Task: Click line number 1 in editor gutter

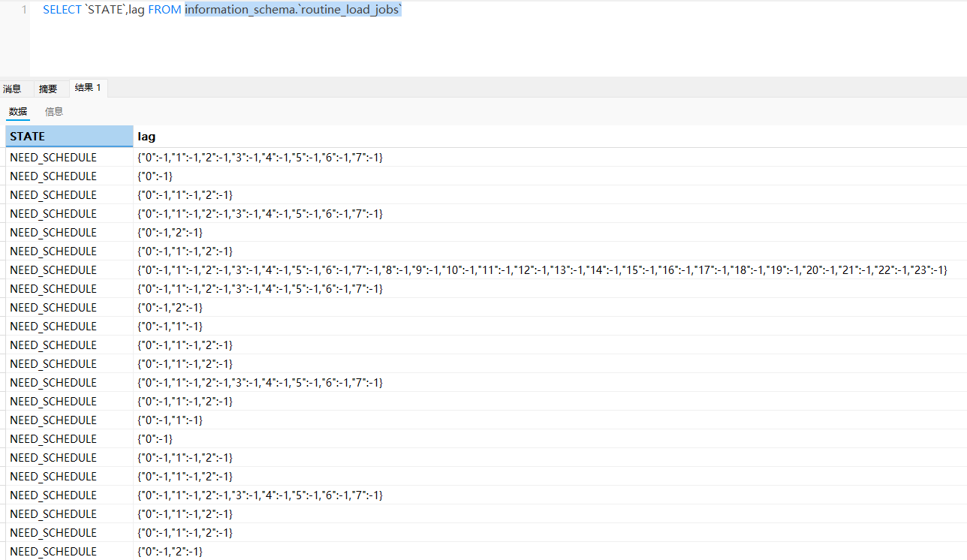Action: click(x=24, y=10)
